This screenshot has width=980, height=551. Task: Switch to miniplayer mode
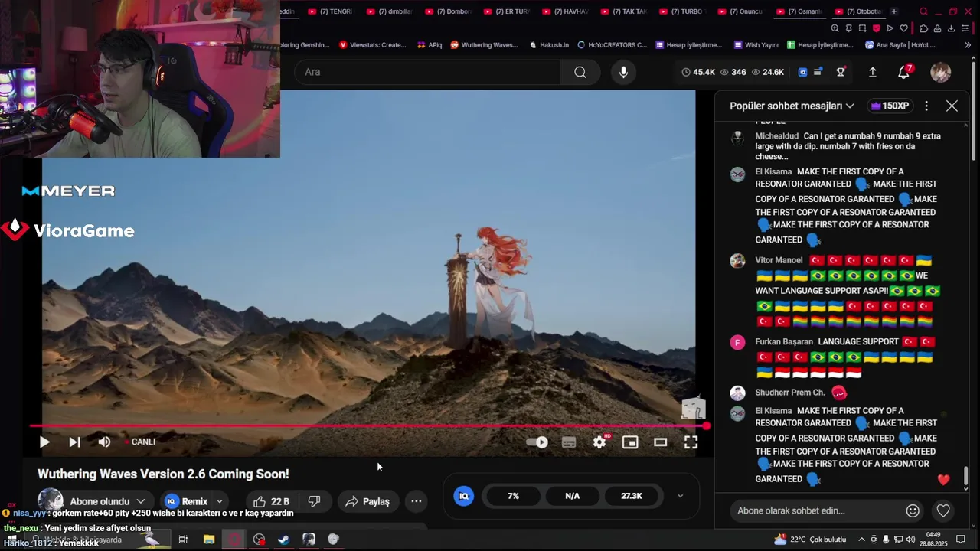click(630, 442)
